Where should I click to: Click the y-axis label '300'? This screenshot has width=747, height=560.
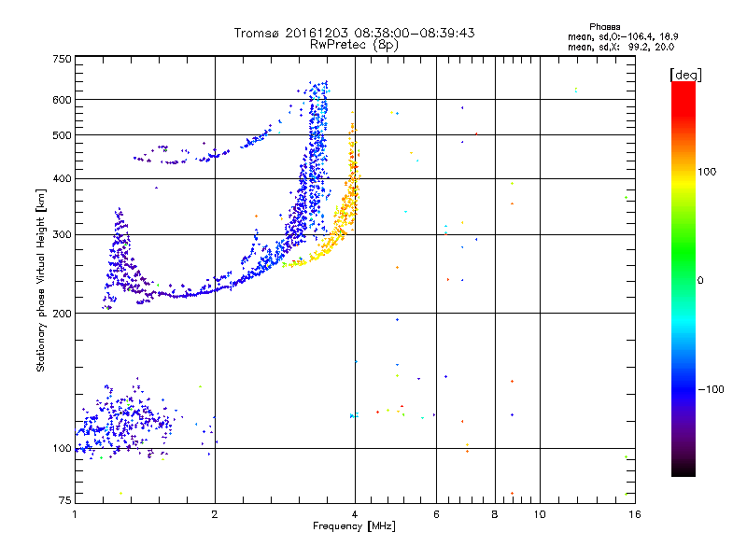(63, 235)
